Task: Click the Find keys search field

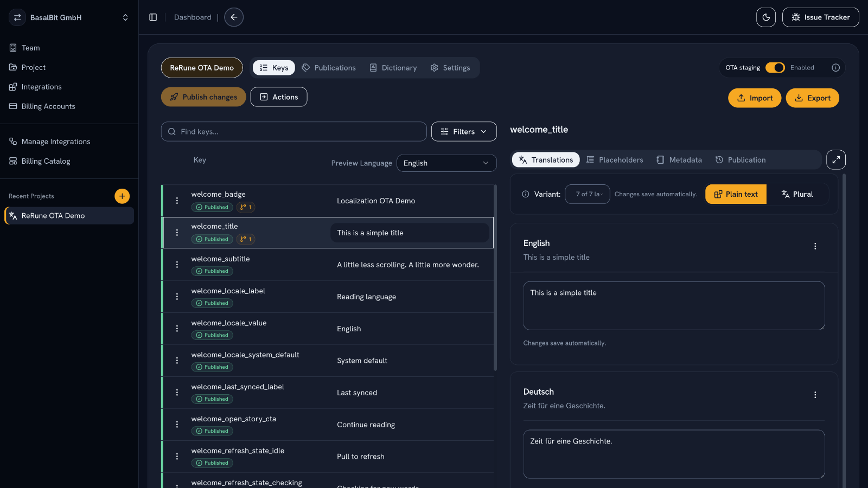Action: coord(294,132)
